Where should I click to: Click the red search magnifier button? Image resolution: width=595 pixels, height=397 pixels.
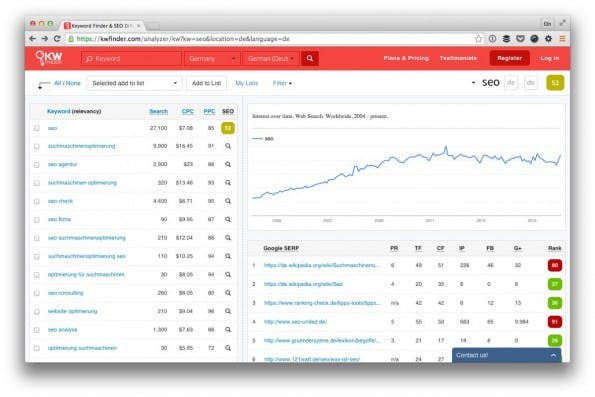310,58
